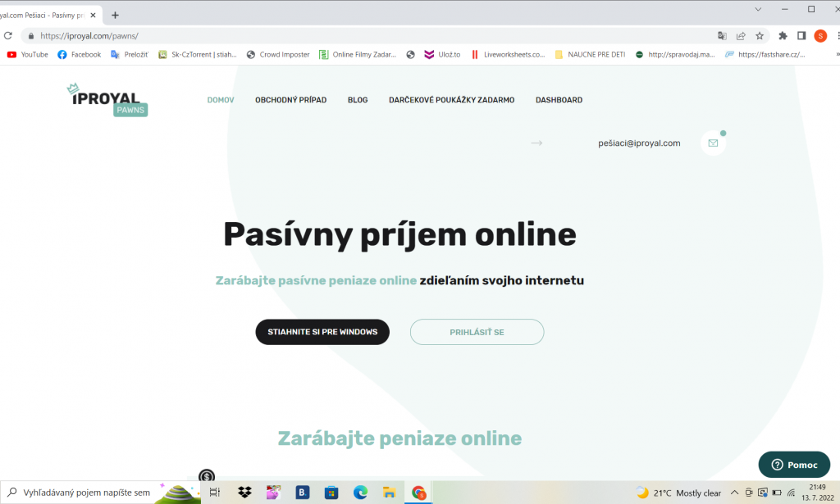Click the PRIHLÁSIŤ SE button
840x504 pixels.
[x=477, y=332]
